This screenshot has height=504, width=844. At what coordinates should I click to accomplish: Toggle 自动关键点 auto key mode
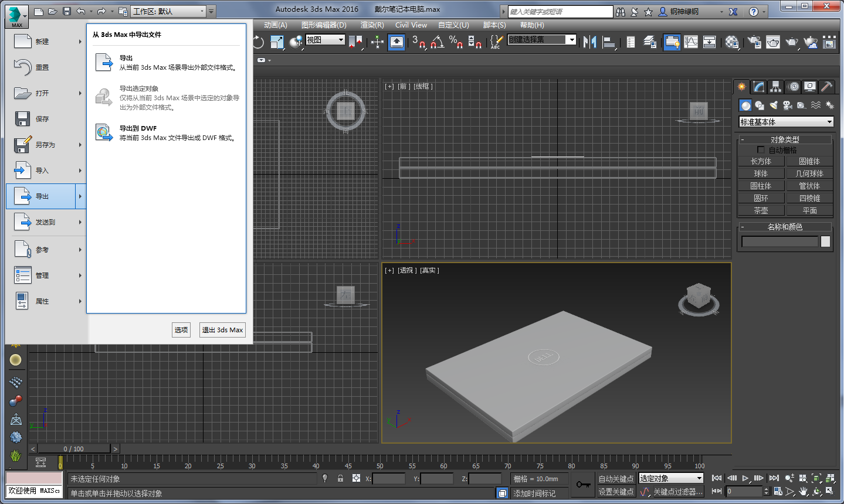(616, 479)
